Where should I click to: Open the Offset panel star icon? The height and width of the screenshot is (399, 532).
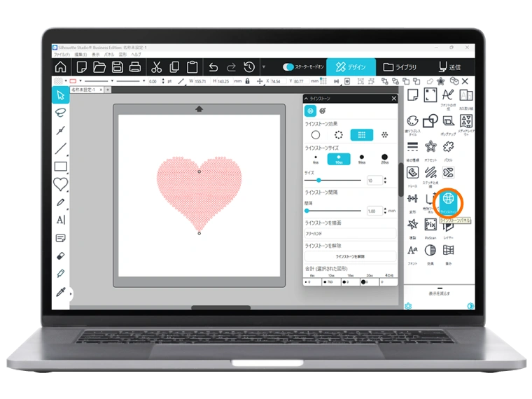[x=431, y=147]
